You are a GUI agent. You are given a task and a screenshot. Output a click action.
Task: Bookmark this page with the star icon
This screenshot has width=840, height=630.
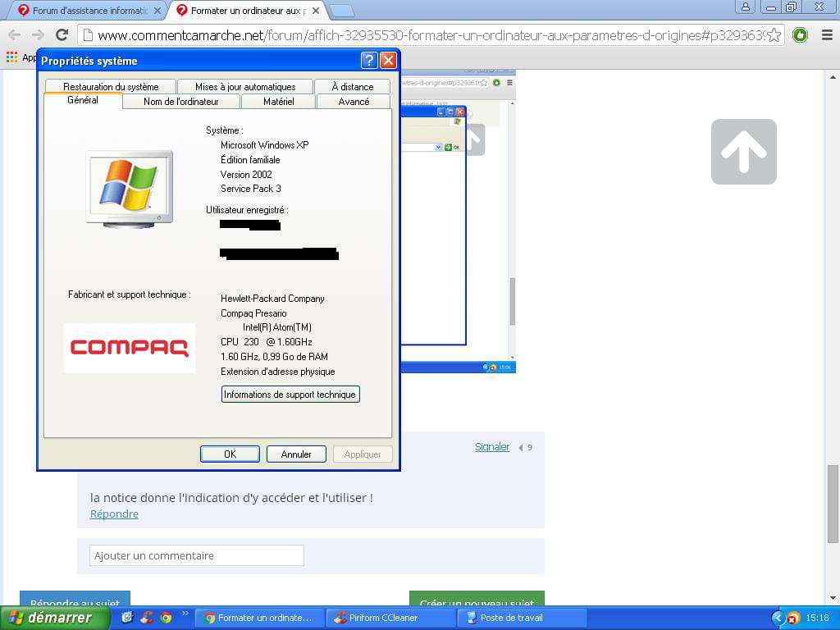point(774,35)
